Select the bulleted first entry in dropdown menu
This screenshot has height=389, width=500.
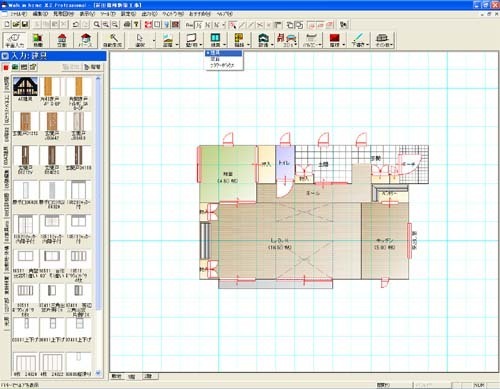(224, 53)
